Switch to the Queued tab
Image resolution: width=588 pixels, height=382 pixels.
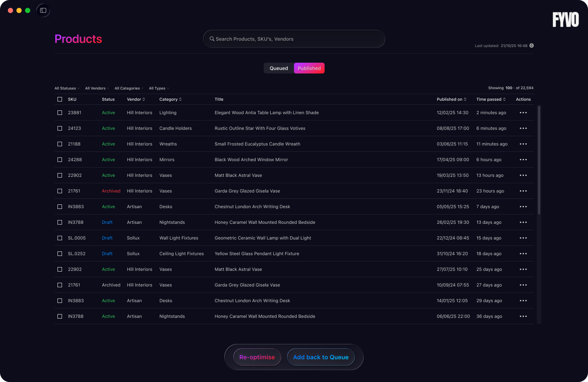[279, 68]
